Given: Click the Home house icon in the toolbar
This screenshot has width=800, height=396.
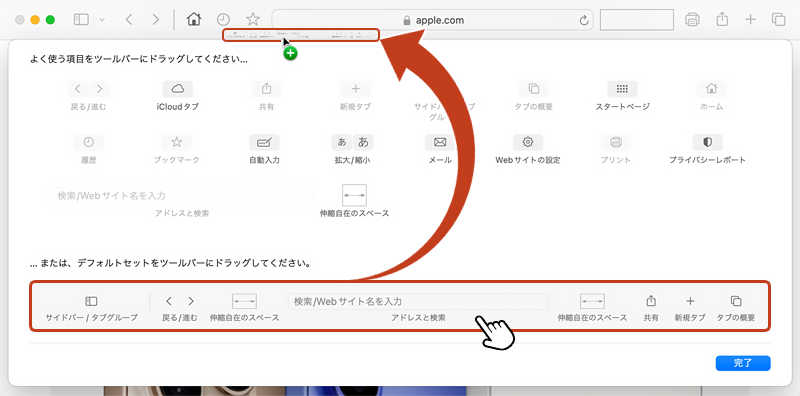Looking at the screenshot, I should [x=193, y=19].
